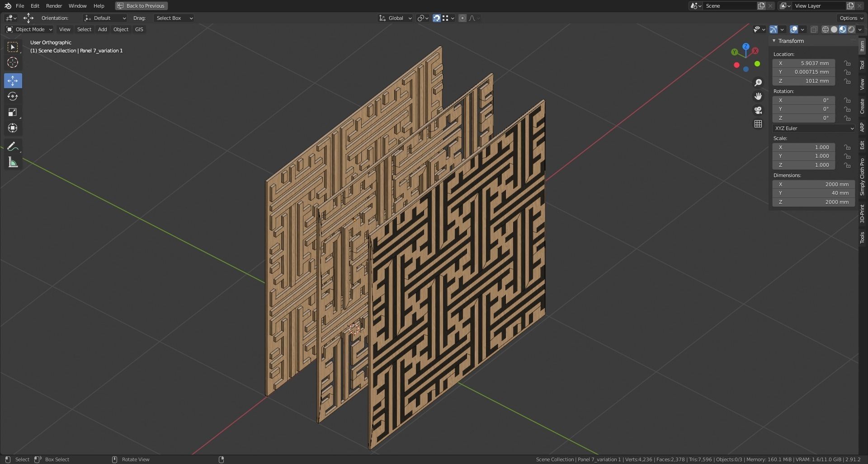Image resolution: width=868 pixels, height=464 pixels.
Task: Switch to wireframe viewport shading
Action: coord(826,29)
